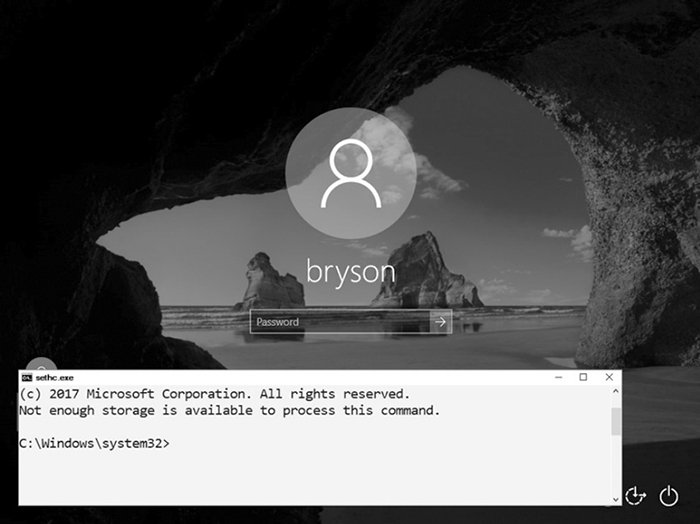Click the bryson username label
Screen dimensions: 700x524
point(349,272)
